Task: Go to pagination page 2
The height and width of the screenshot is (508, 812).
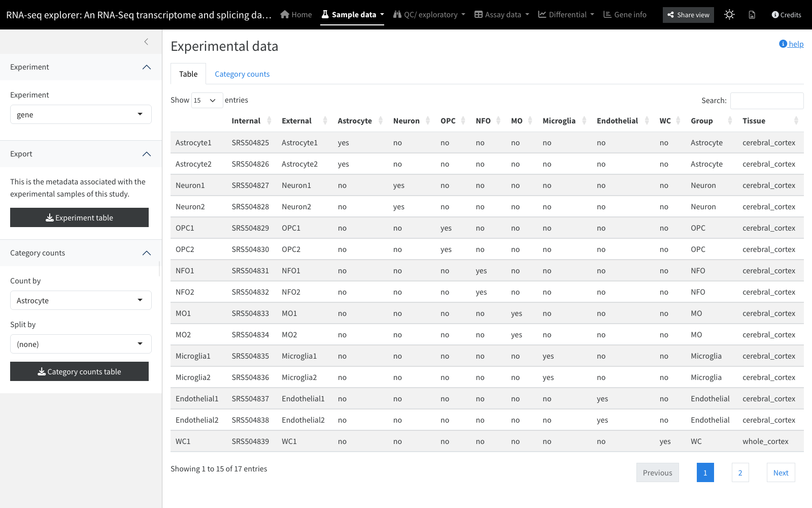Action: click(x=740, y=472)
